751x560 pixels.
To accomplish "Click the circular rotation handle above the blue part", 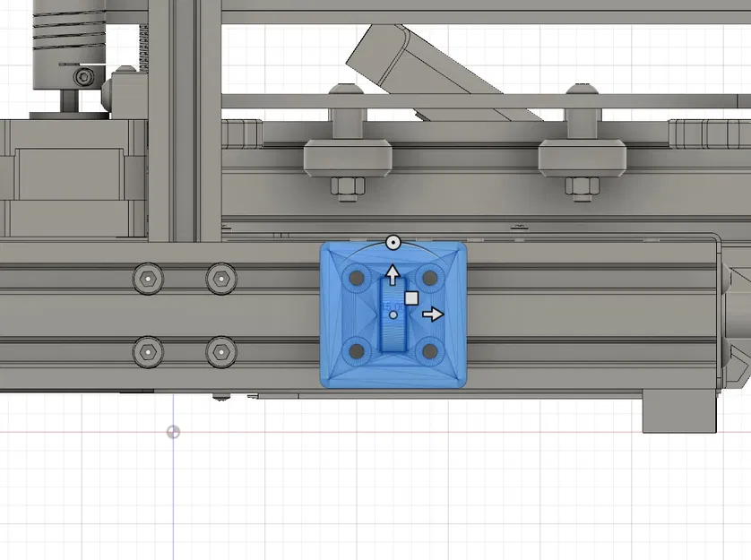I will (x=393, y=243).
